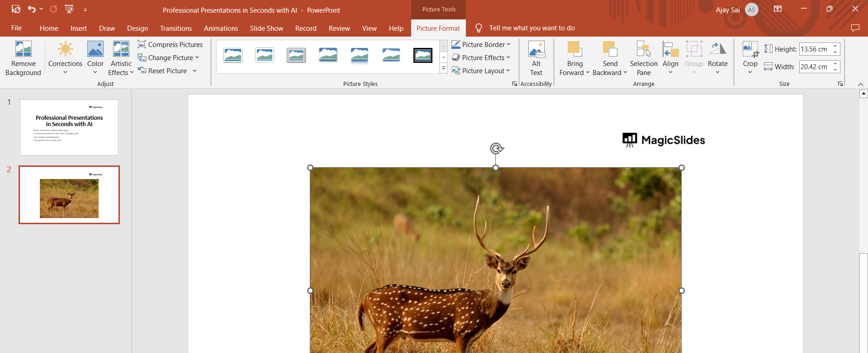Image resolution: width=868 pixels, height=353 pixels.
Task: Expand the Picture Styles gallery
Action: [x=443, y=69]
